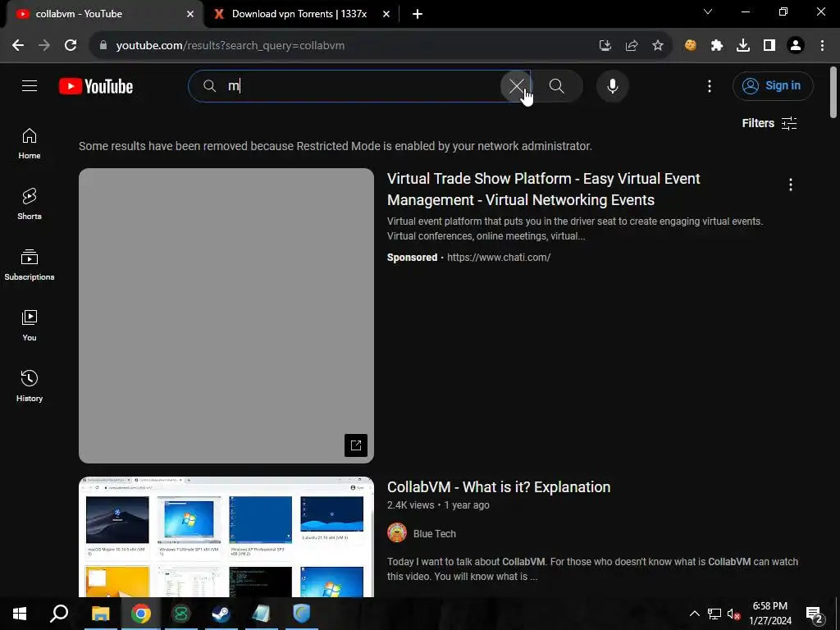840x630 pixels.
Task: Open the CollabVM - What is it? Explanation video
Action: tap(499, 487)
